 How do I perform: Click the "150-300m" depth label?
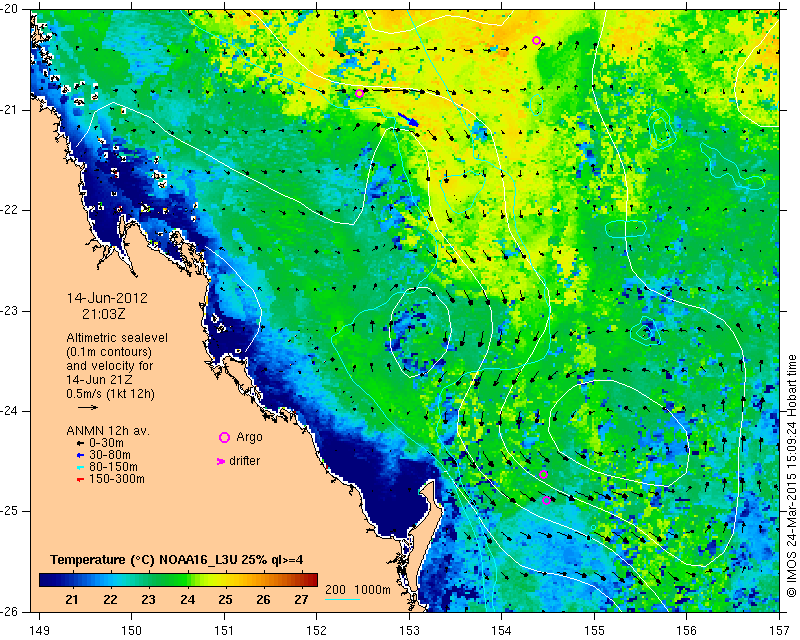click(x=117, y=479)
